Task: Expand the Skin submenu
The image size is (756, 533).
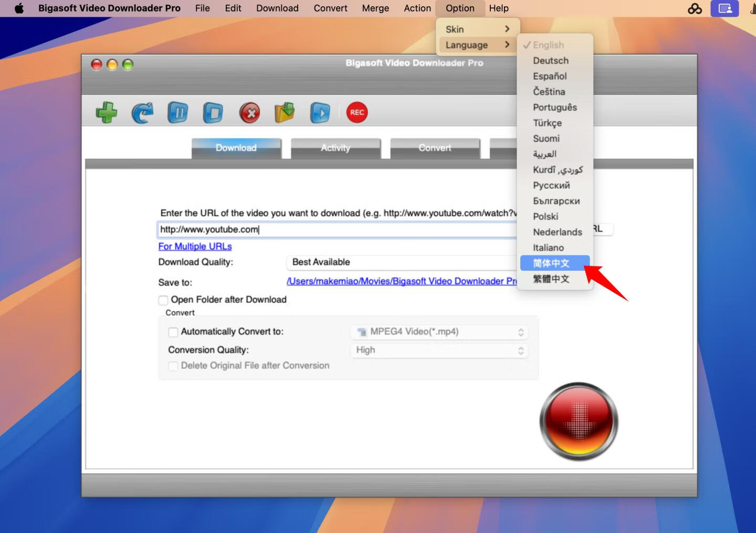Action: click(478, 29)
